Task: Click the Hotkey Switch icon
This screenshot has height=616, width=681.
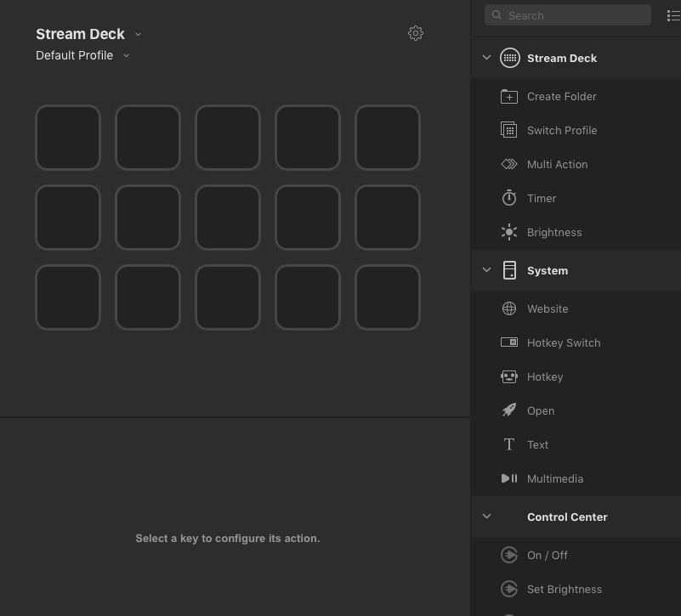Action: pos(509,342)
